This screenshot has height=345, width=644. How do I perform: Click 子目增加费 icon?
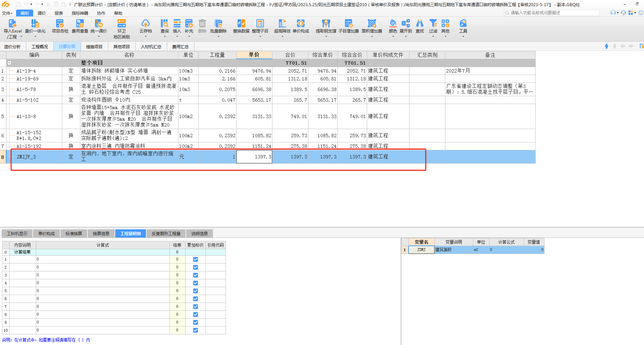349,23
